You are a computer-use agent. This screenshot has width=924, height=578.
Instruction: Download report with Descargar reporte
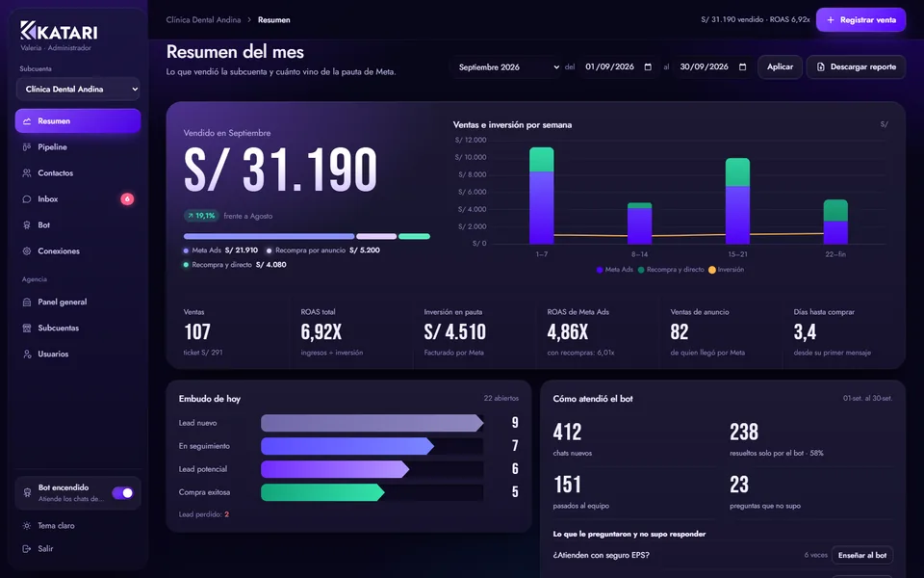(856, 66)
